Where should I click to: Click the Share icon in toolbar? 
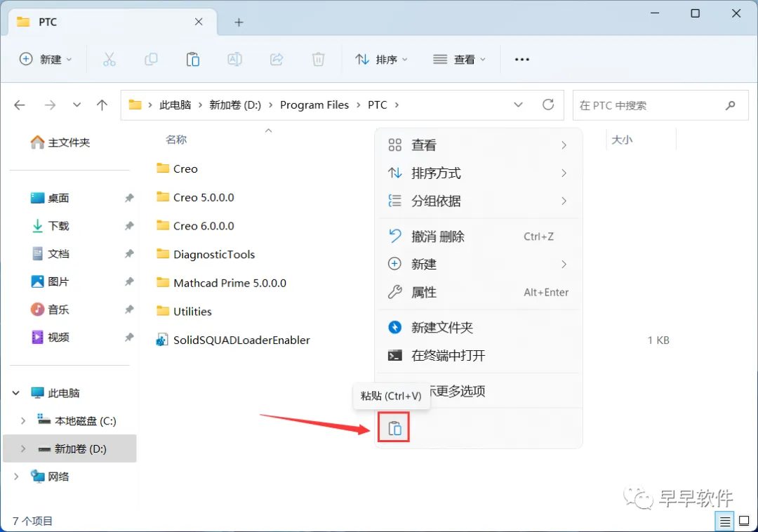tap(277, 60)
